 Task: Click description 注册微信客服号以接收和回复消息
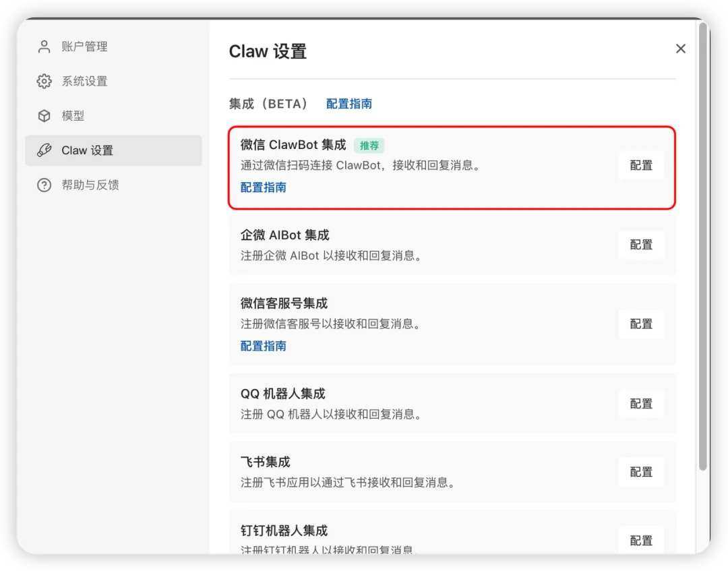pyautogui.click(x=331, y=324)
